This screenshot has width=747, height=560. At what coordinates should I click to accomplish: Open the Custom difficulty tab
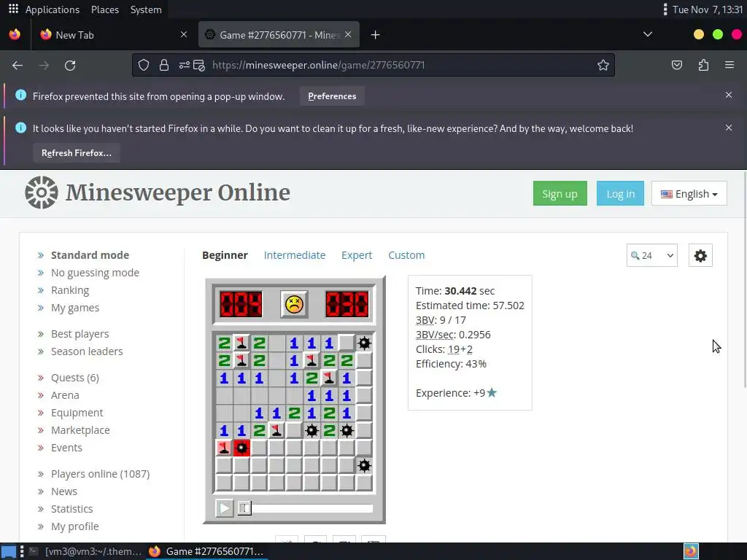[x=406, y=255]
